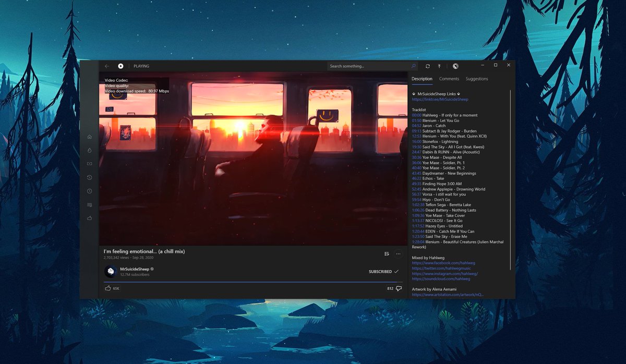Switch to the Description tab
Image resolution: width=626 pixels, height=364 pixels.
[x=422, y=79]
